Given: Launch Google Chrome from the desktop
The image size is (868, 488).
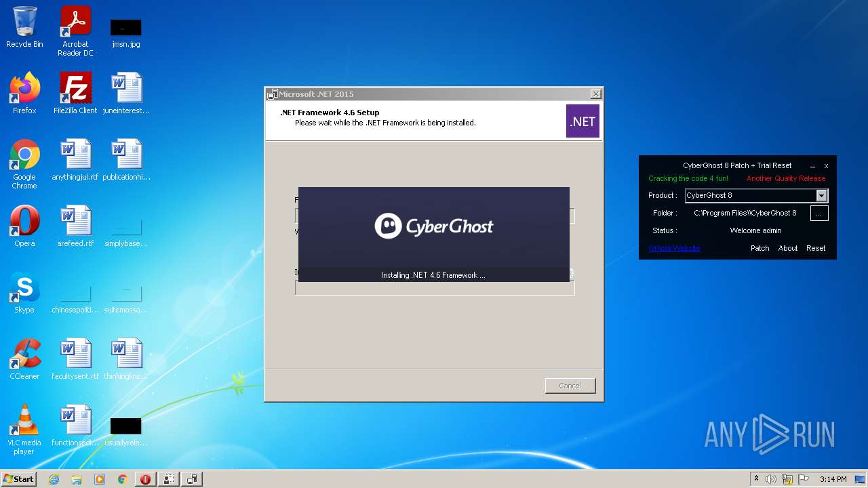Looking at the screenshot, I should (x=24, y=164).
